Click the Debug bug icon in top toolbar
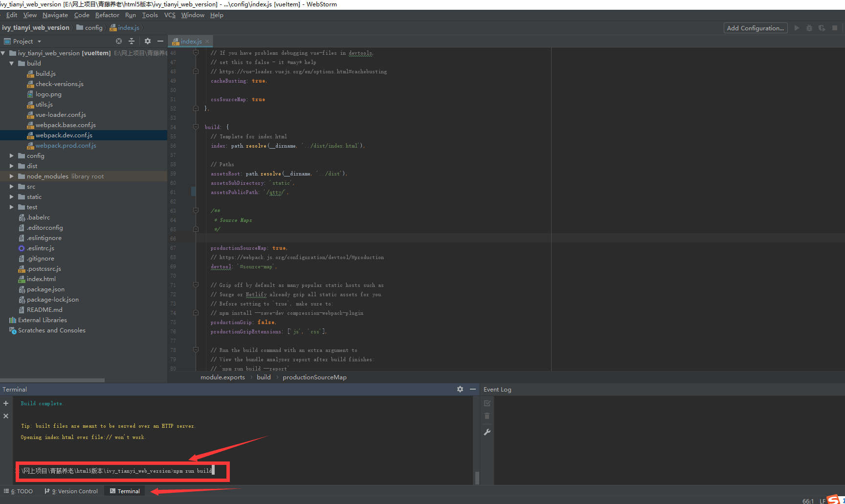The image size is (845, 504). [x=809, y=28]
